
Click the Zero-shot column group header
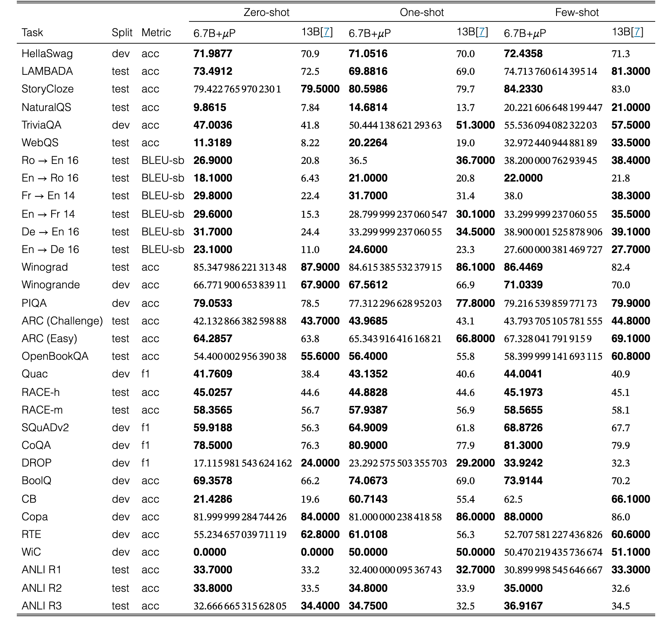tap(267, 12)
